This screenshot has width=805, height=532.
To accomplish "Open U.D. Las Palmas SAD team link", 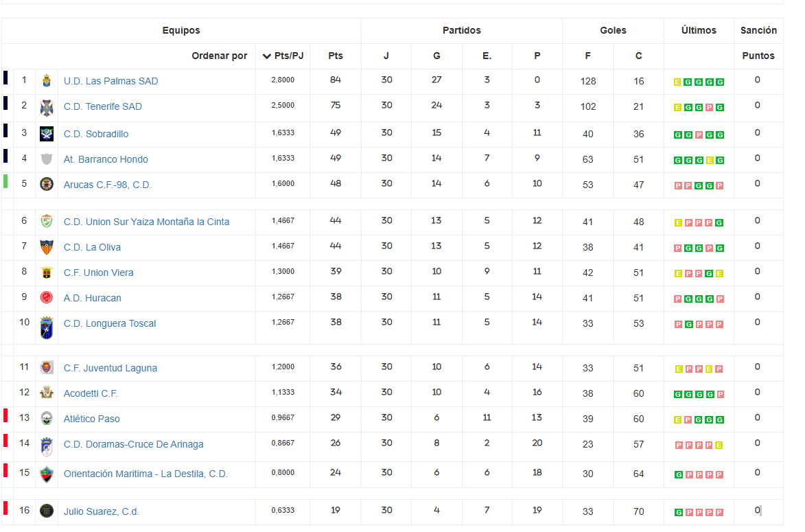I will (111, 81).
